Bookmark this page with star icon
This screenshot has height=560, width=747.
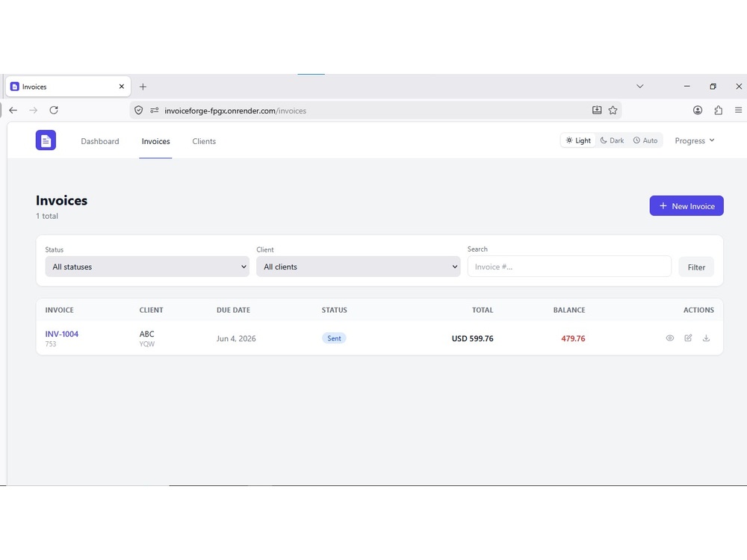click(613, 111)
